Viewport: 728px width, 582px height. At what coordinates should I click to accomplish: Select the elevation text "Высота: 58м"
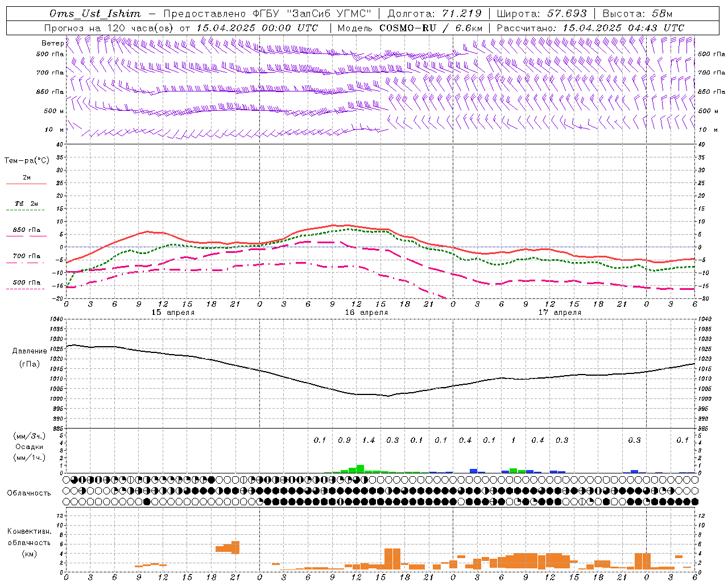coord(637,14)
